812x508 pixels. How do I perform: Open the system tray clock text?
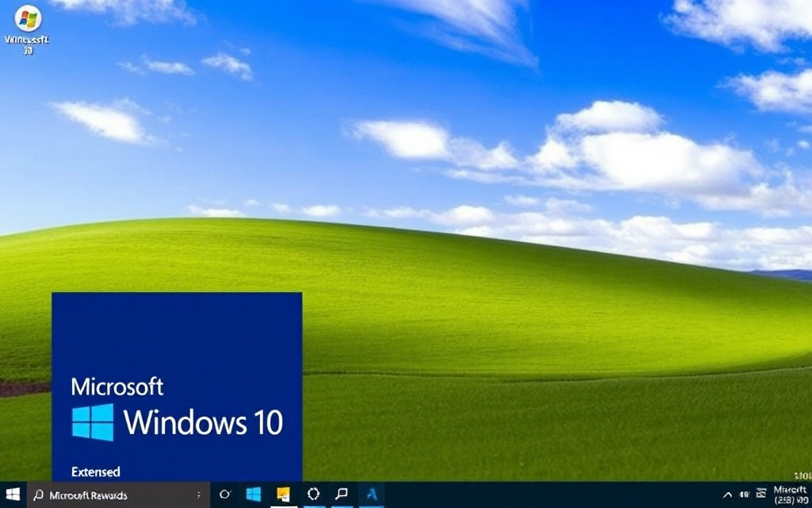(790, 495)
